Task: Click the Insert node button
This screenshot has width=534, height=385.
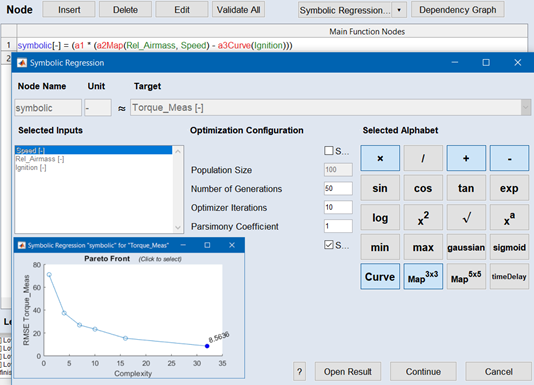Action: [x=69, y=10]
